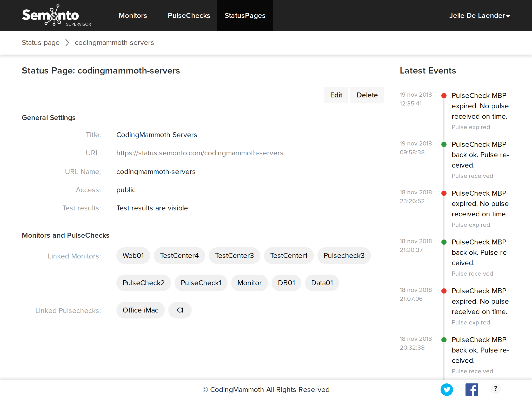Click the Edit button
The image size is (532, 399).
[336, 95]
